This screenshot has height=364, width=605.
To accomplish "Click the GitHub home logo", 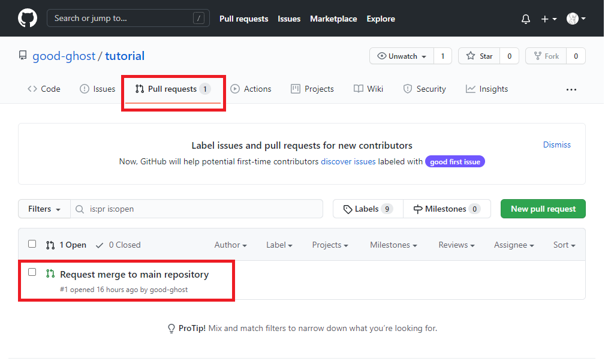I will coord(28,18).
